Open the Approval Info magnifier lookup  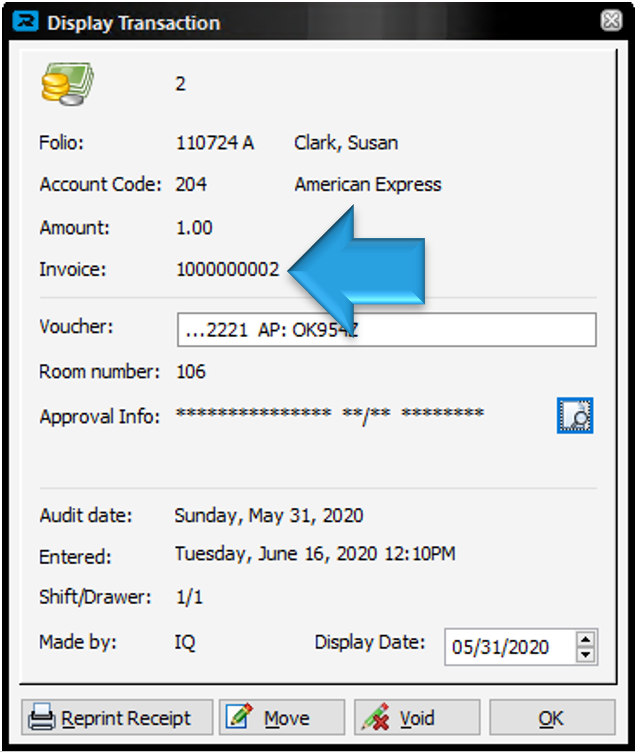575,415
